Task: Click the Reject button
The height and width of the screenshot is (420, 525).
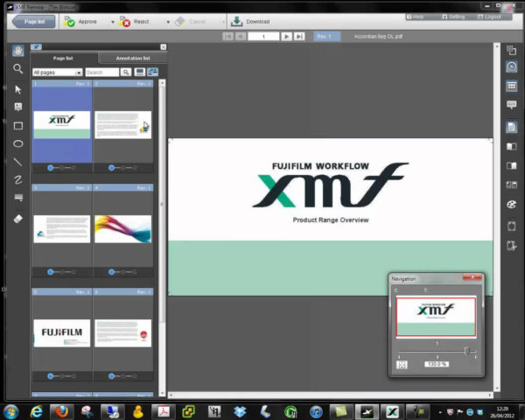Action: click(x=135, y=22)
